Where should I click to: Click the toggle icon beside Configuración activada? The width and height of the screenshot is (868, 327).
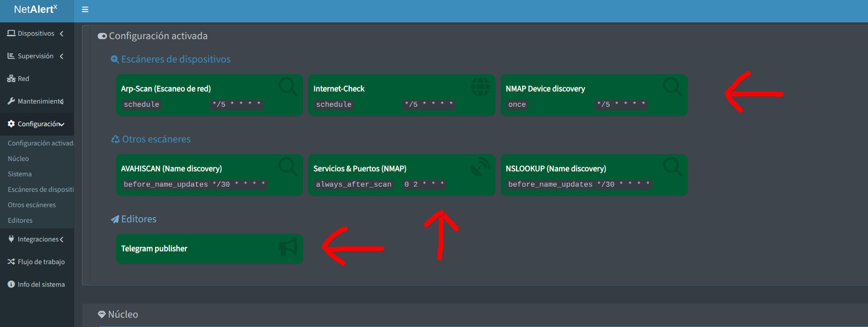click(x=102, y=36)
